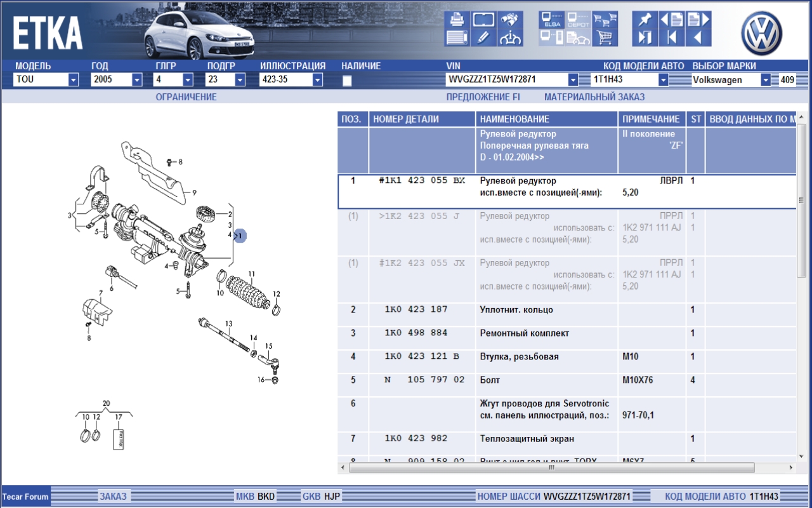Toggle the НАЛИЧИЕ checkbox
Screen dimensions: 812x508
[x=347, y=81]
